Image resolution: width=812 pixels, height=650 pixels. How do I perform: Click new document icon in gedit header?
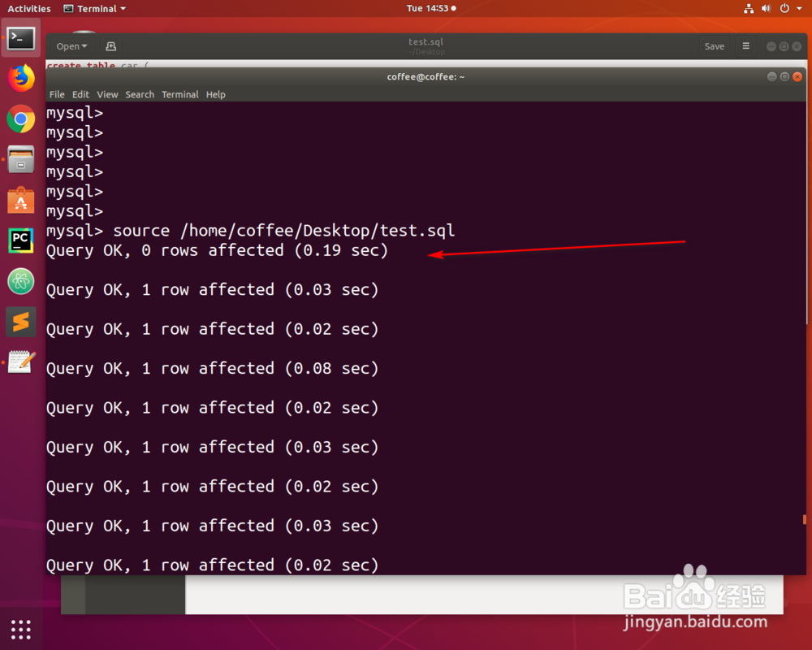point(110,46)
